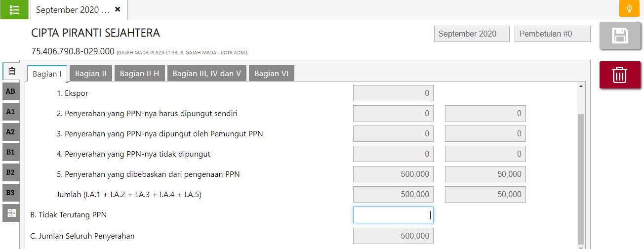Open the AB attachment in sidebar
This screenshot has width=644, height=249.
click(10, 91)
